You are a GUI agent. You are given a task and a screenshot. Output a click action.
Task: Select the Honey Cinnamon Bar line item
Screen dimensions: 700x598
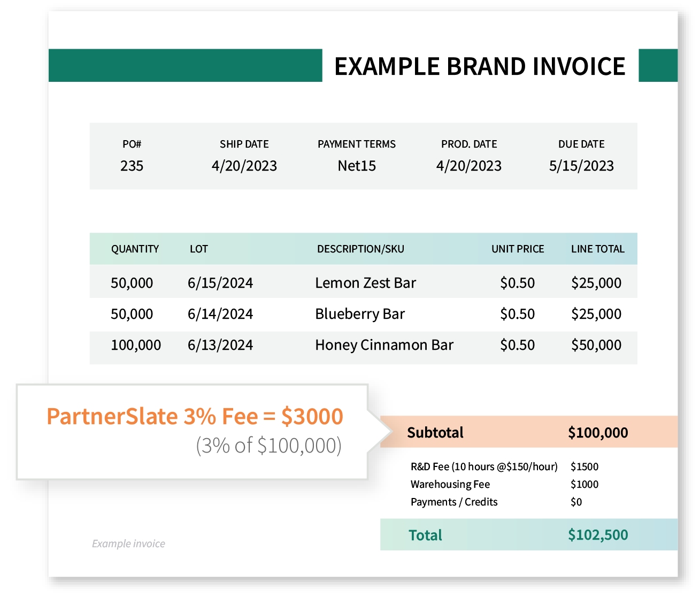click(x=384, y=345)
